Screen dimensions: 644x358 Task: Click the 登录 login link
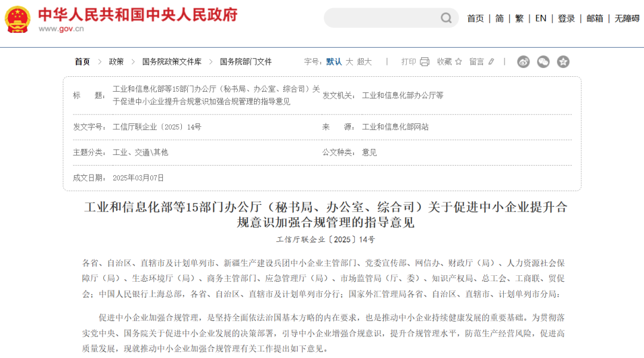(x=565, y=18)
